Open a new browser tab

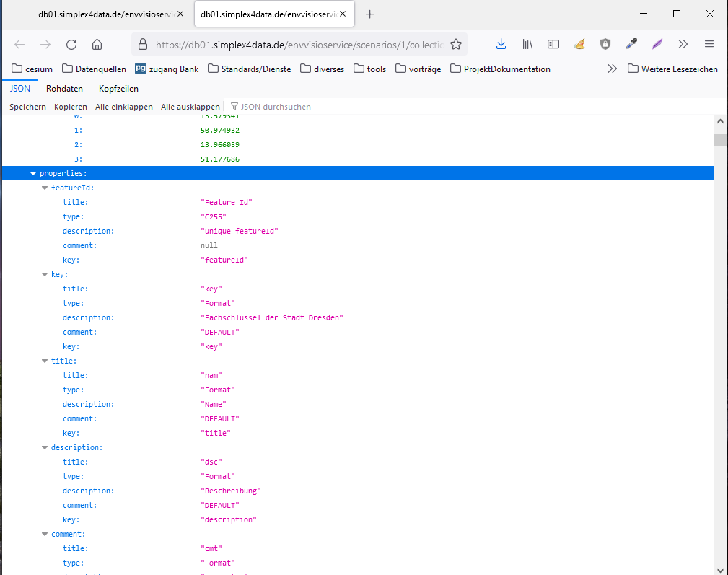coord(370,14)
